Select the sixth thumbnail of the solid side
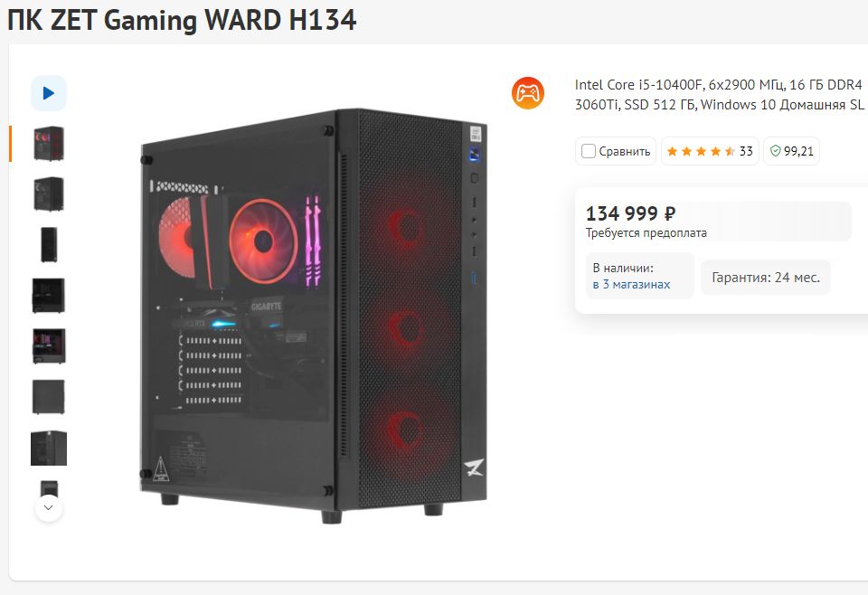 click(49, 397)
